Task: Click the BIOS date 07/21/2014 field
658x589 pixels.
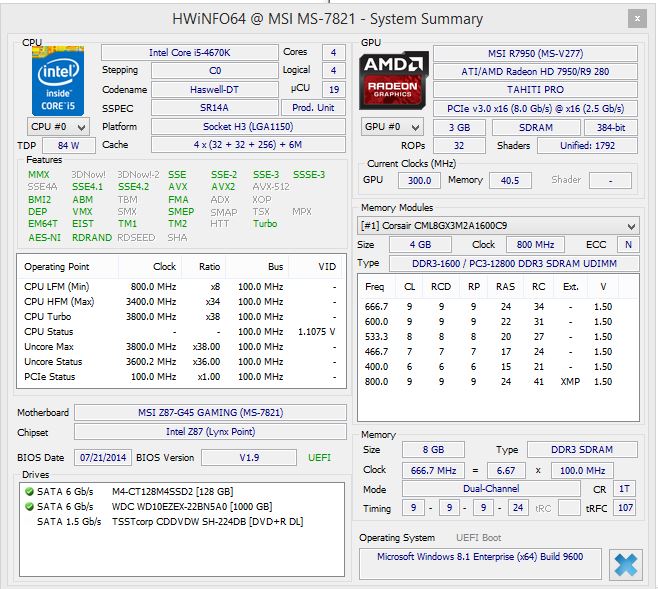Action: (x=103, y=458)
